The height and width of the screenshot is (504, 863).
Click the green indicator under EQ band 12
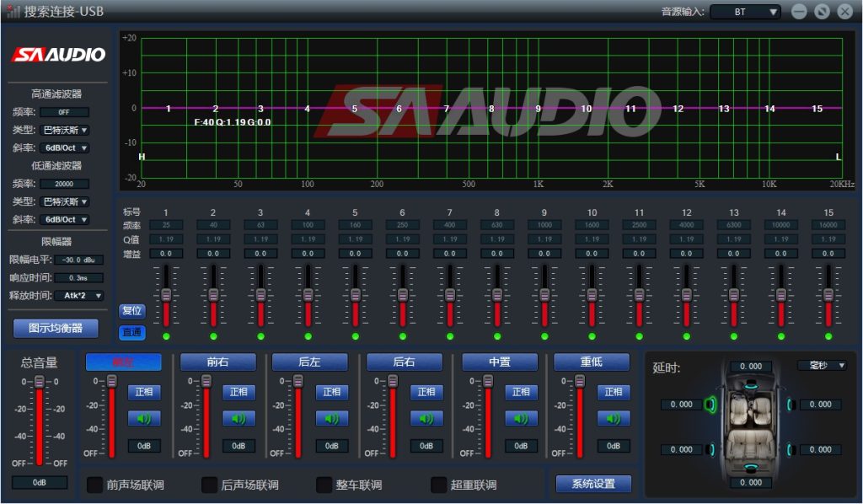tap(687, 336)
